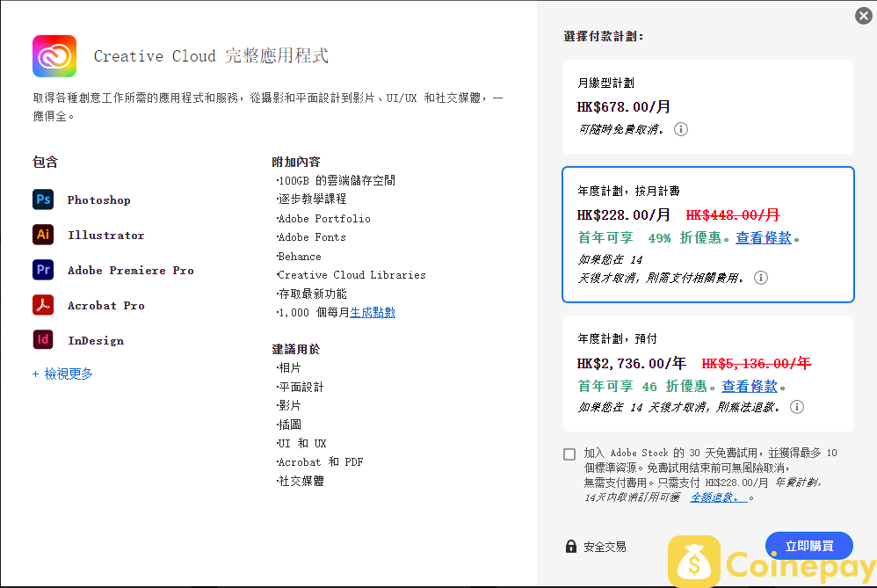The width and height of the screenshot is (877, 588).
Task: Click the Premiere Pro Pr icon
Action: click(x=43, y=270)
